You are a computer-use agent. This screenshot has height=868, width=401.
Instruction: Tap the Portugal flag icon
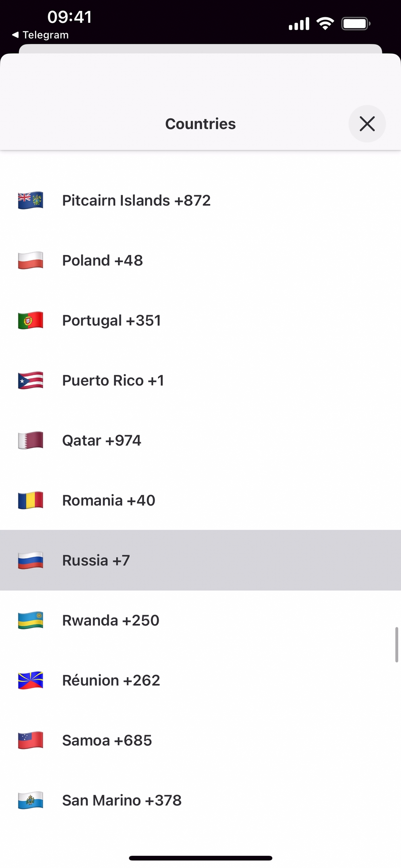31,320
